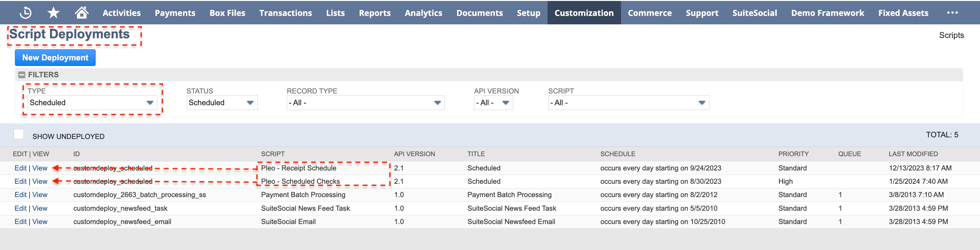Screen dimensions: 980x250
Task: Collapse the FILTERS section minus icon
Action: pyautogui.click(x=22, y=75)
